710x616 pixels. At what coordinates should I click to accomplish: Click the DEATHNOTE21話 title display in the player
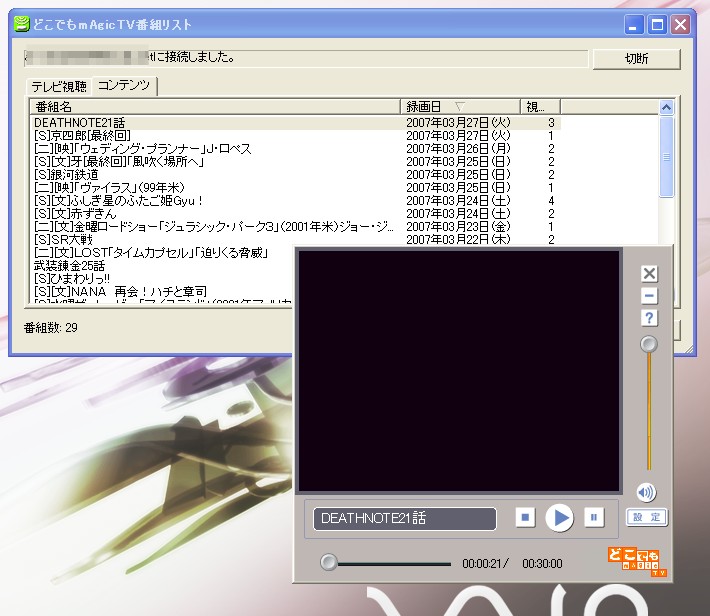coord(404,518)
